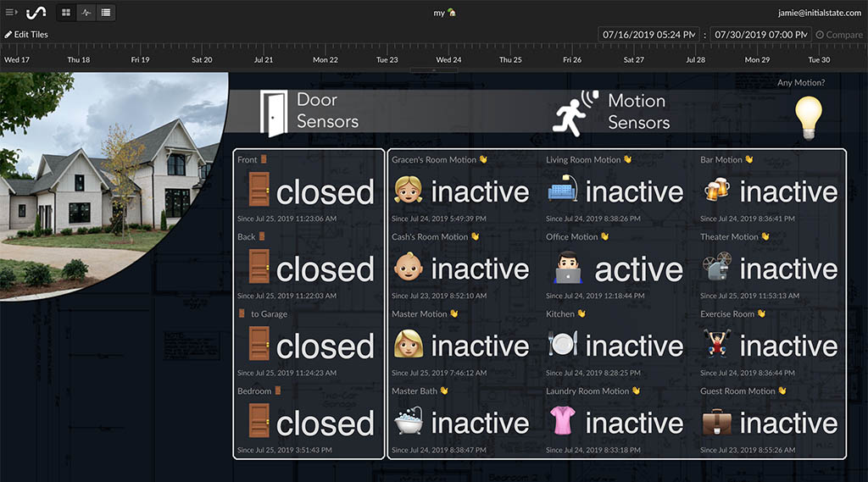Click the Front door icon tile
The width and height of the screenshot is (868, 482).
[x=259, y=191]
